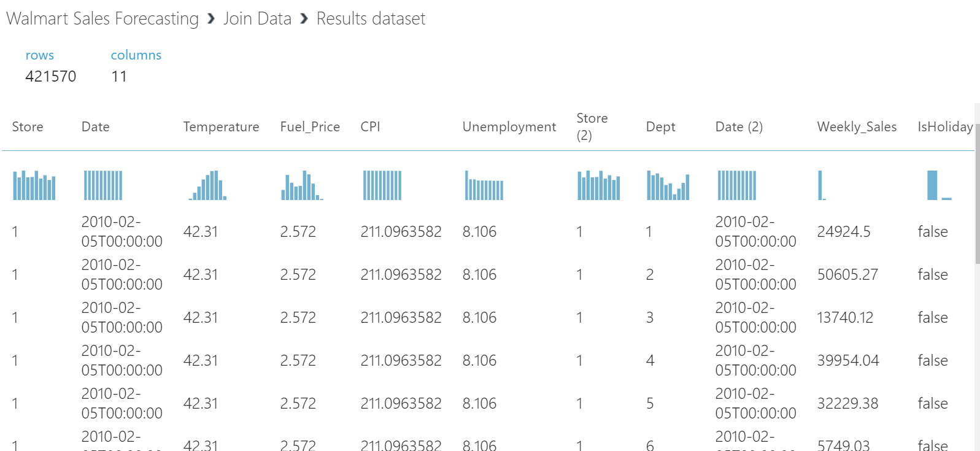Click the IsHoliday histogram chart
This screenshot has width=980, height=451.
click(939, 185)
